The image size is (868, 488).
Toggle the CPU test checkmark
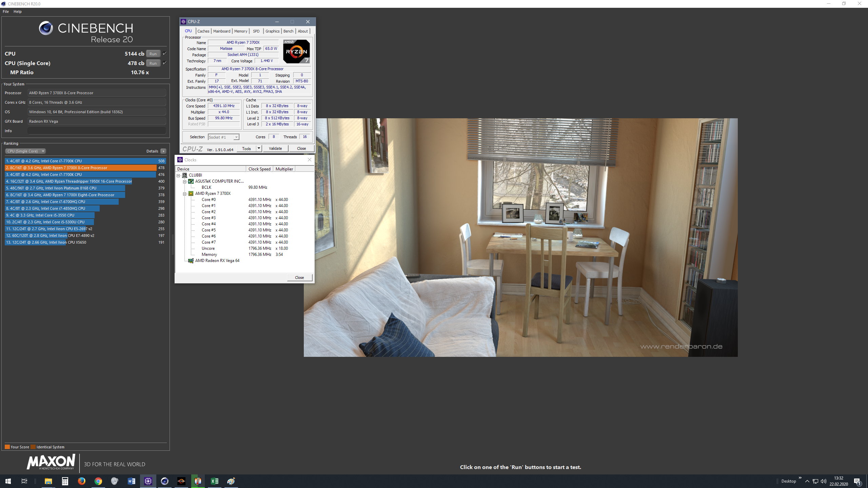coord(165,54)
